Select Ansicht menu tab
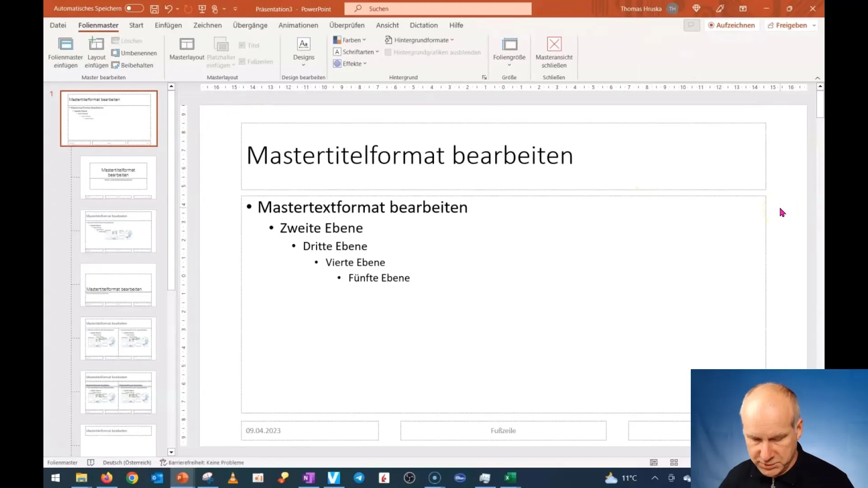 (x=387, y=25)
